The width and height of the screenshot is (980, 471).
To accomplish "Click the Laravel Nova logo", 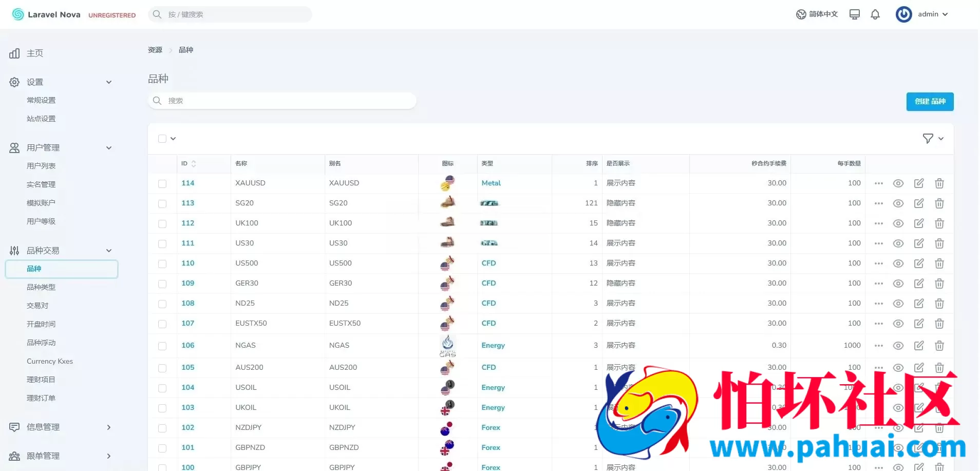I will click(46, 14).
